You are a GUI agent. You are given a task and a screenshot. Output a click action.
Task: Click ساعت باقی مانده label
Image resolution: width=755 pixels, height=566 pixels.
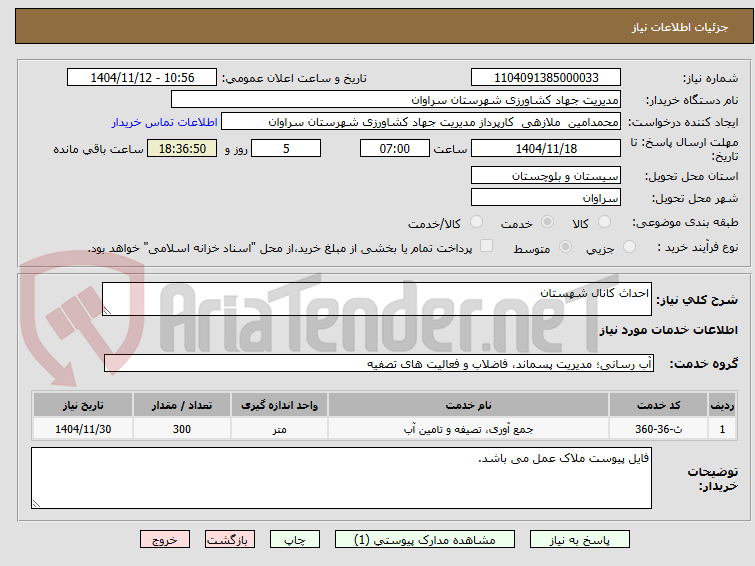coord(98,149)
